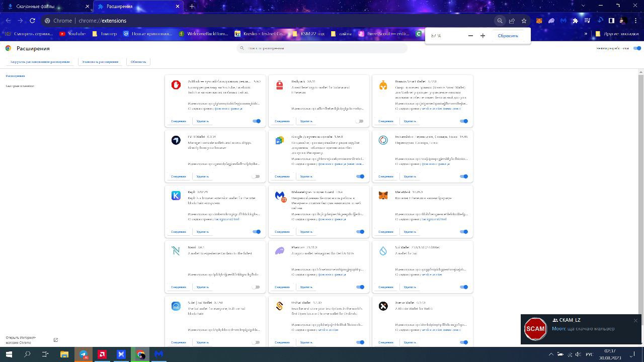Click the Xverse Wallet logo

pos(383,306)
